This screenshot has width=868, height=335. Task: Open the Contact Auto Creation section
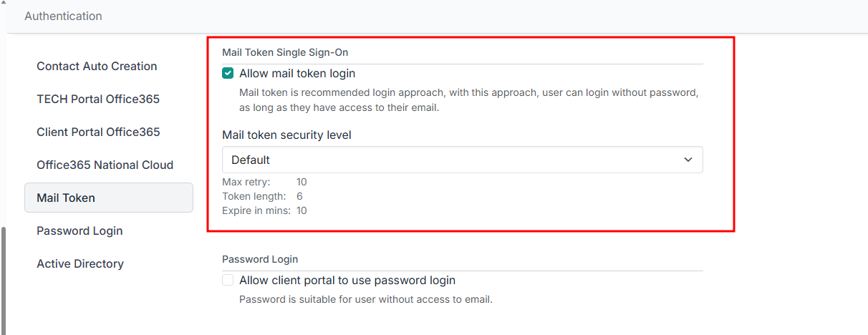click(x=97, y=67)
